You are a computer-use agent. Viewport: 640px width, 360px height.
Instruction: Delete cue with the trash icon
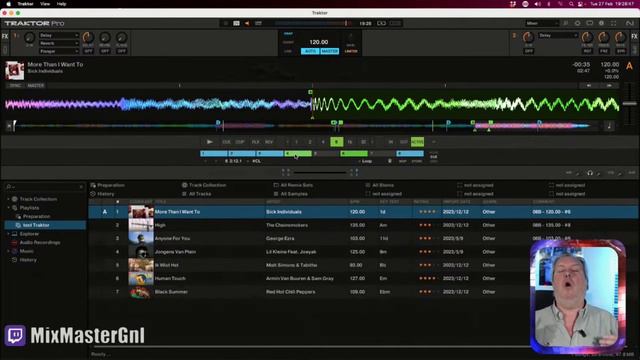click(390, 161)
